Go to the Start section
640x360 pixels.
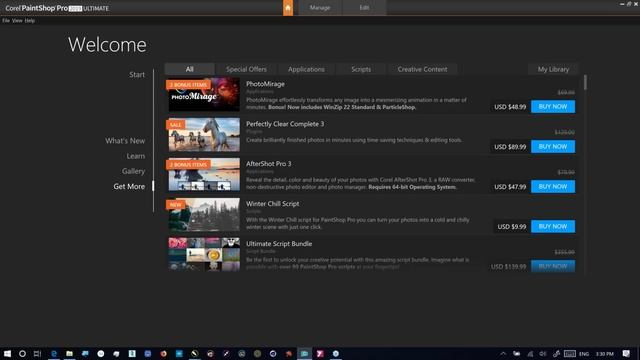(137, 75)
